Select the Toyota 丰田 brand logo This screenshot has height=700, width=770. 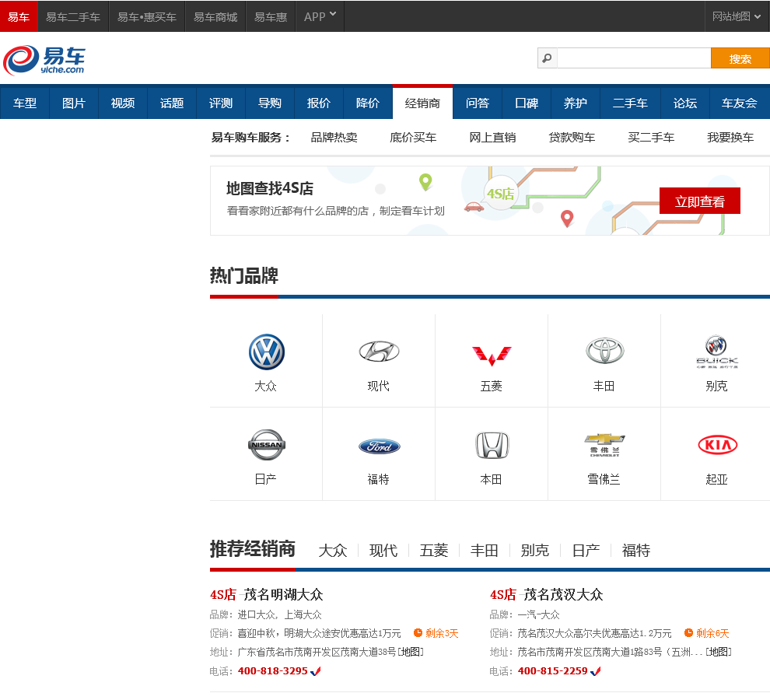(604, 351)
